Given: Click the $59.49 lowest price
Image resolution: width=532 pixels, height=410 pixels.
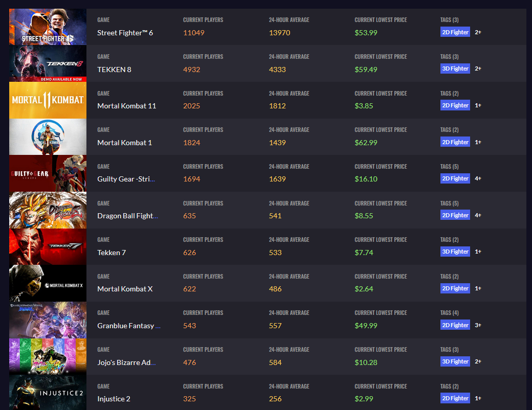Looking at the screenshot, I should coord(366,70).
